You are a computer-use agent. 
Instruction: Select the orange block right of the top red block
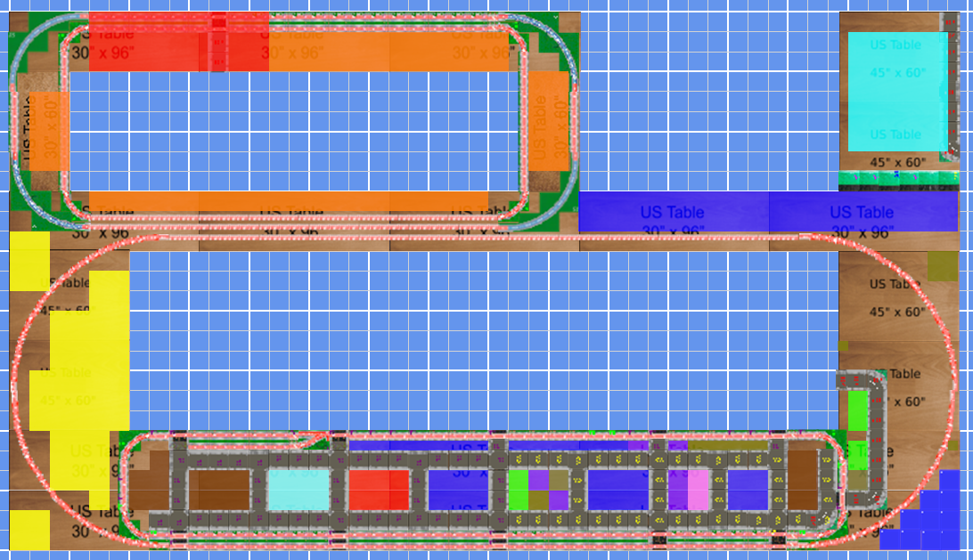388,52
